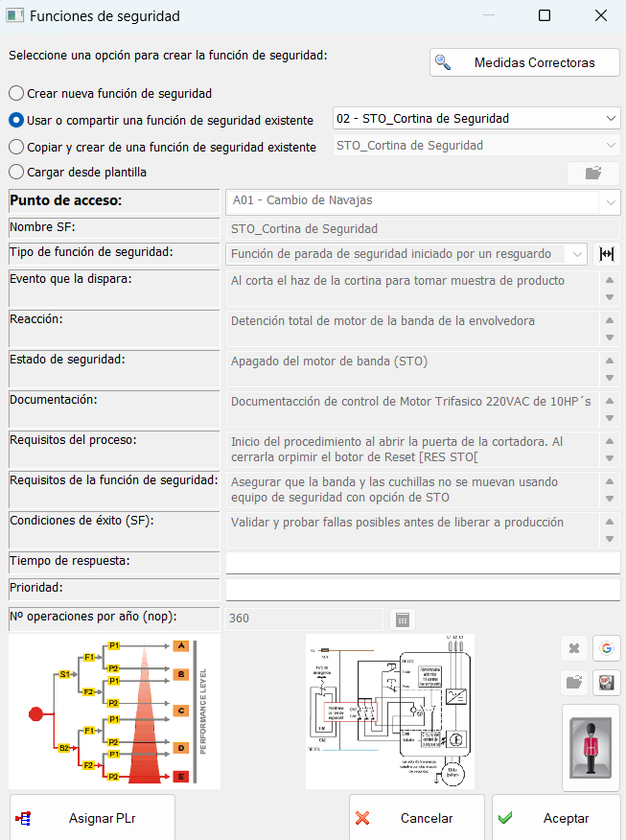Click the SF library icon
Screen dimensions: 626x840
(x=606, y=683)
